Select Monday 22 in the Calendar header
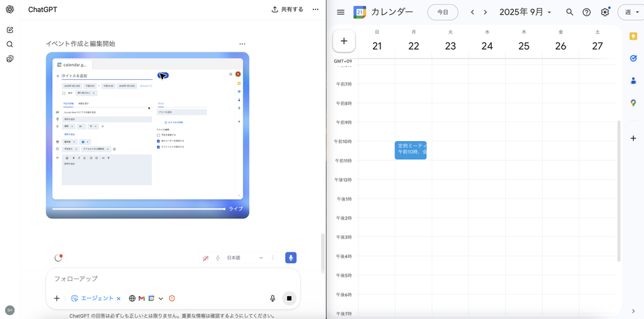 click(414, 46)
